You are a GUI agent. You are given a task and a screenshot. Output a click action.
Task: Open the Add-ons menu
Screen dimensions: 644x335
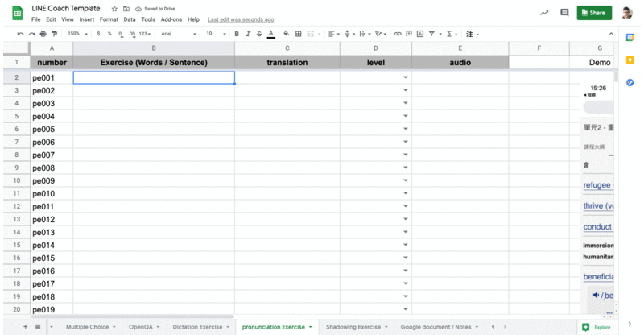pos(171,19)
